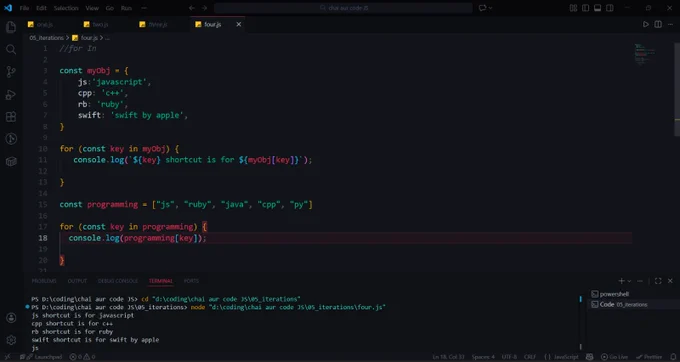
Task: Go to line via Ln 18, Col 33
Action: (448, 357)
